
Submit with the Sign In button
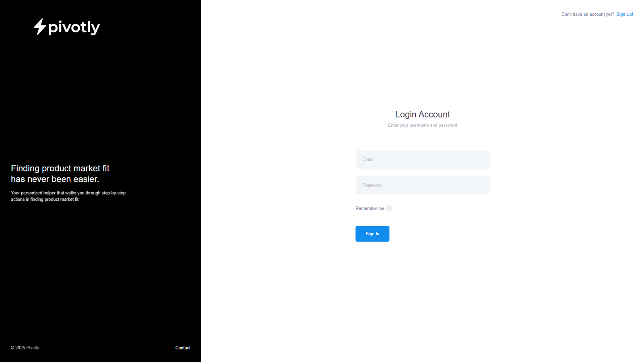coord(372,234)
